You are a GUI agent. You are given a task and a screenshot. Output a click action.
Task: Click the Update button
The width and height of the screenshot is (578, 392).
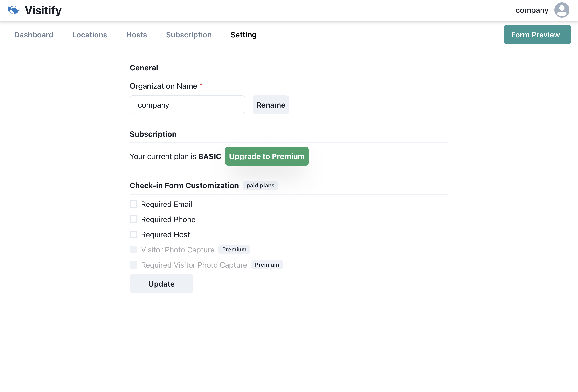(x=161, y=284)
